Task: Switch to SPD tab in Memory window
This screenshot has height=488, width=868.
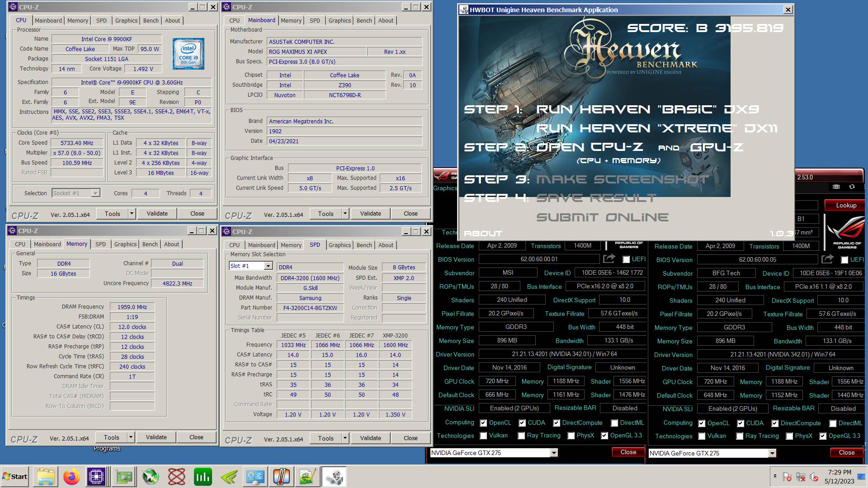Action: 100,244
